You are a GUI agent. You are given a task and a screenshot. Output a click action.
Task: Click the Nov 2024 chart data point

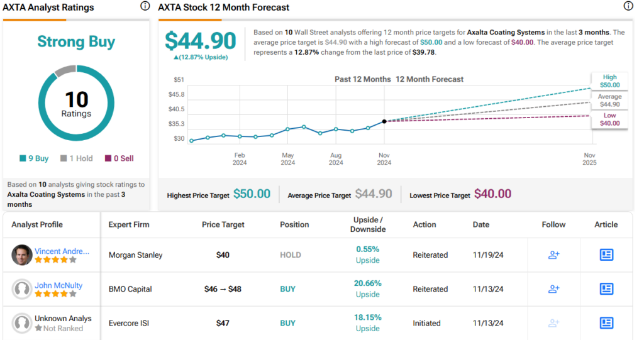coord(384,121)
